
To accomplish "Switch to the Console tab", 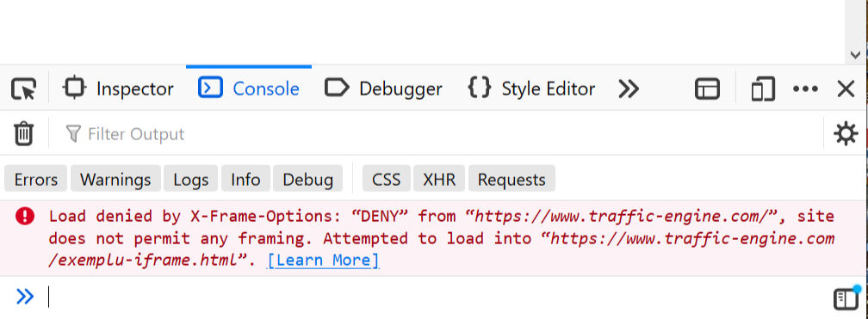I will pyautogui.click(x=249, y=89).
